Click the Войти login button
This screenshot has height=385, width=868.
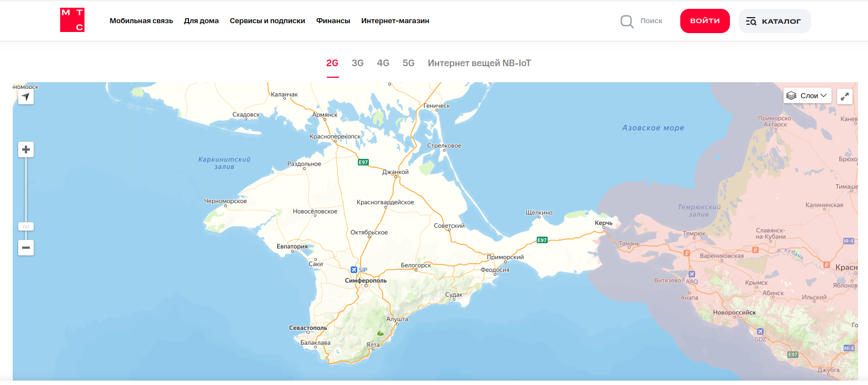705,21
